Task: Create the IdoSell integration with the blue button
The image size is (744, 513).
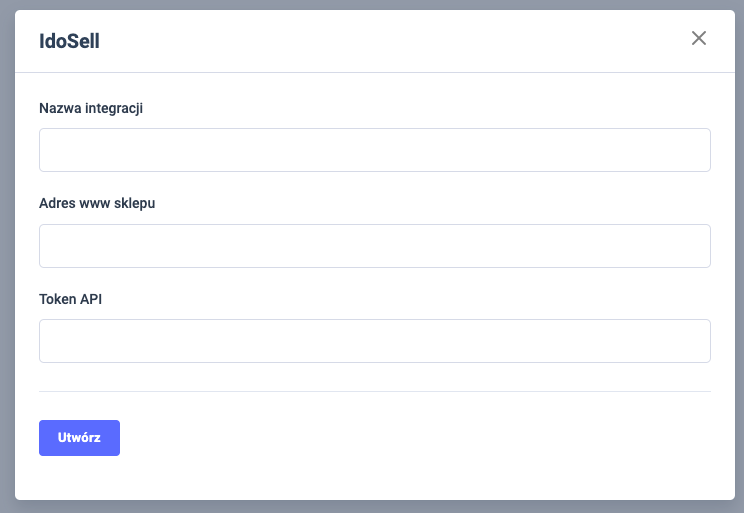Action: 79,438
